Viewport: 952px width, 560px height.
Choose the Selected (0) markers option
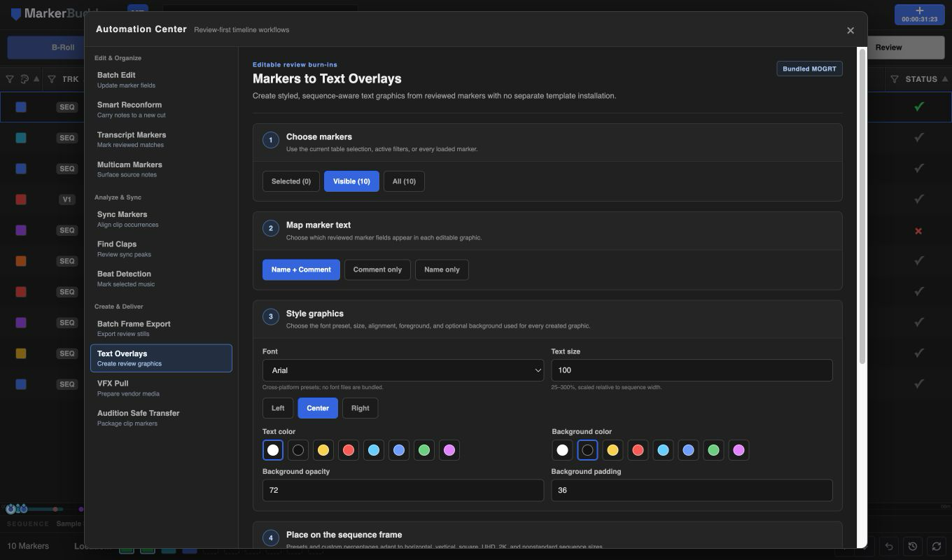pyautogui.click(x=291, y=181)
